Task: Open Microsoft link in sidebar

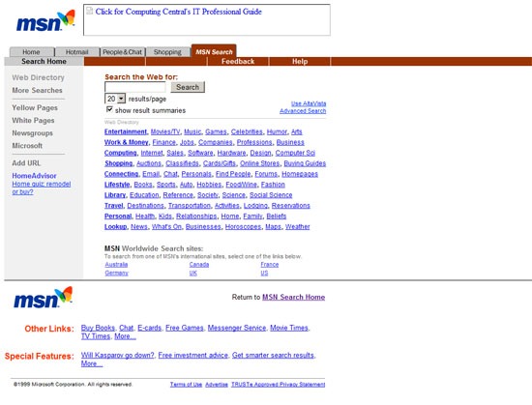Action: (x=27, y=146)
